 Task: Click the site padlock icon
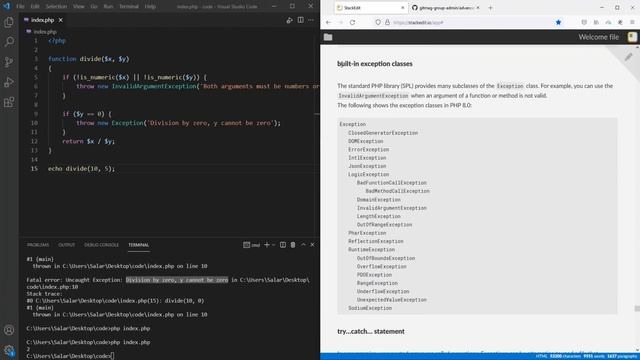[x=387, y=22]
